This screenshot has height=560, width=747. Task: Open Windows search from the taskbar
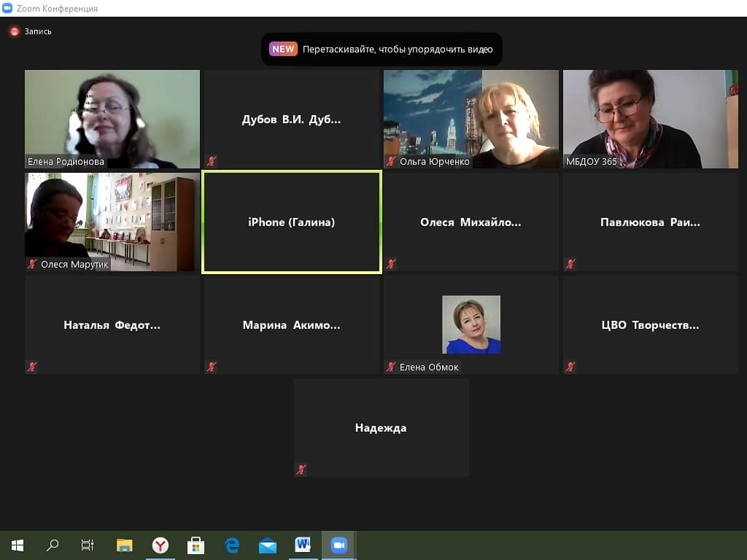(53, 545)
